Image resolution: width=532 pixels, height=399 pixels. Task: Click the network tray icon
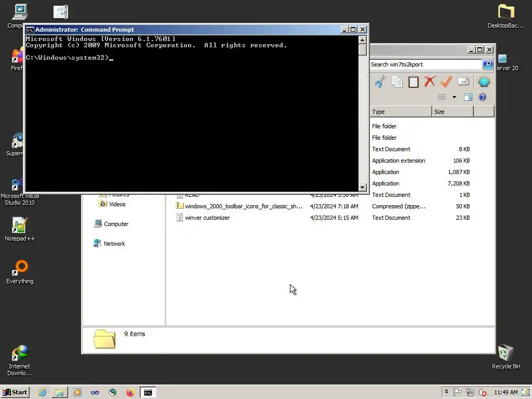click(470, 393)
